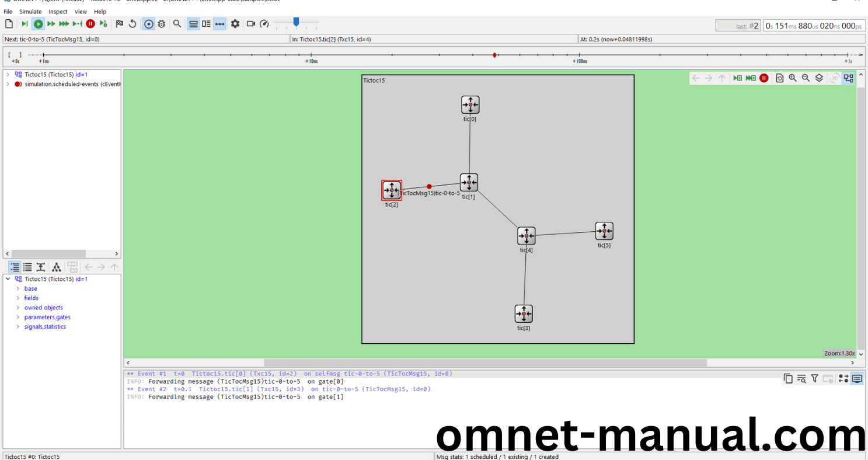Click the Rebuild network circular arrow icon
The width and height of the screenshot is (868, 460).
click(x=133, y=24)
